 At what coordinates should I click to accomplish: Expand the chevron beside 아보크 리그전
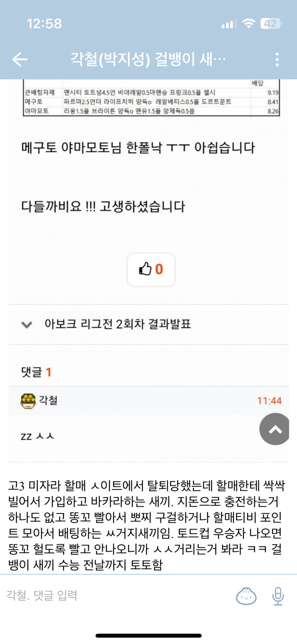(x=27, y=325)
